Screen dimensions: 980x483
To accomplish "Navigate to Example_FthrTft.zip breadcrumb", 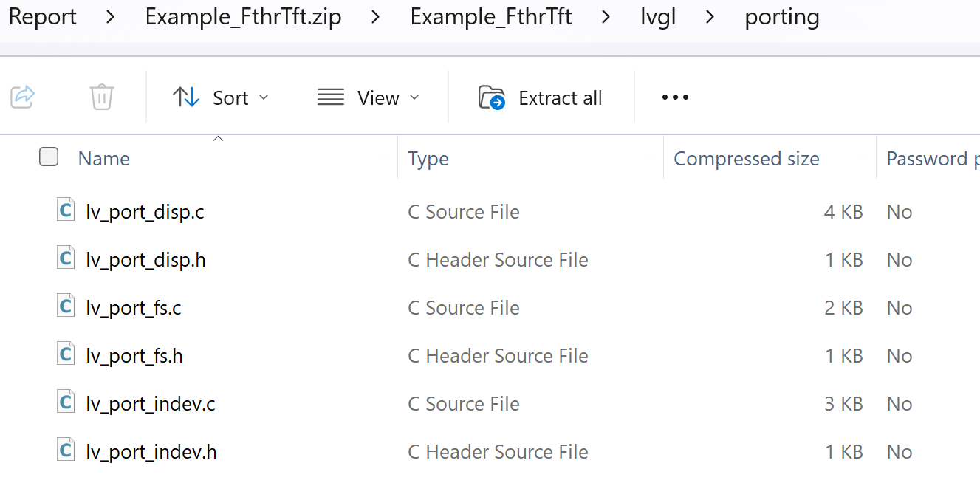I will click(243, 17).
